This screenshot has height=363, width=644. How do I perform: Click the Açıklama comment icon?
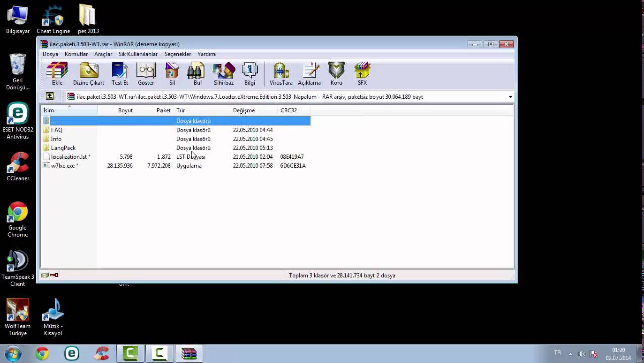(x=309, y=74)
